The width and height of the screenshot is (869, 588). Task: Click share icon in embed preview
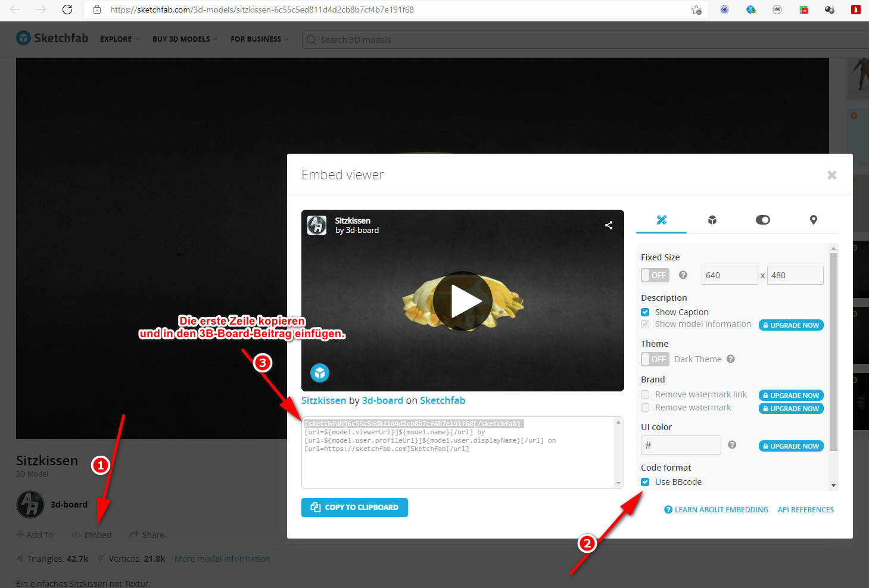tap(609, 225)
